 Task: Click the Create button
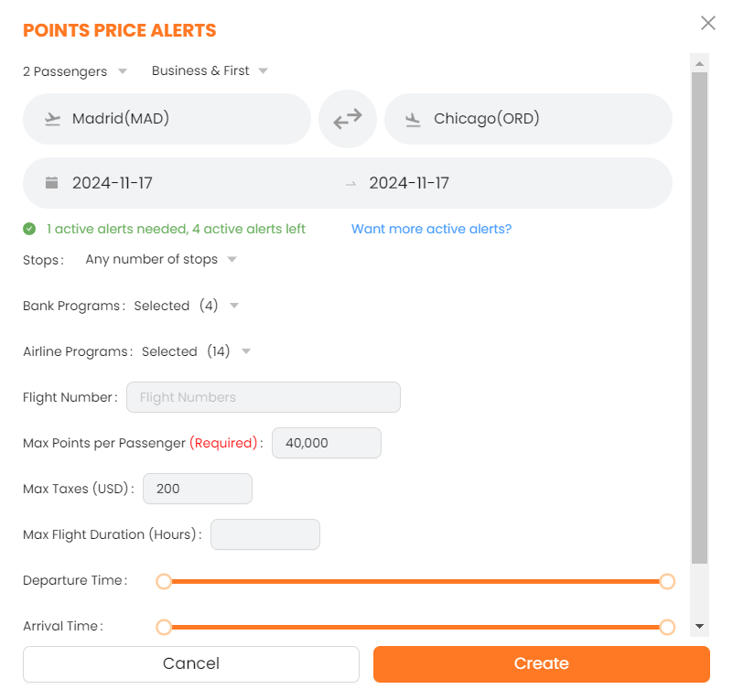click(x=541, y=664)
